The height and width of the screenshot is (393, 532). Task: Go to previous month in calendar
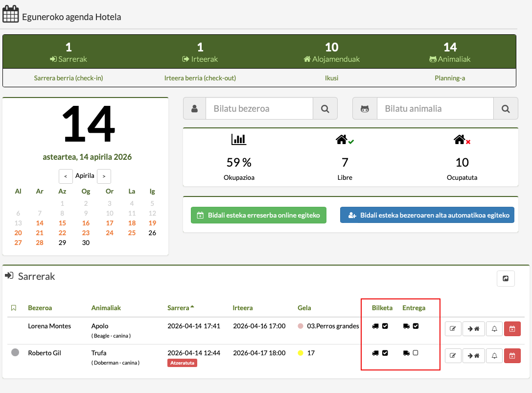(66, 176)
